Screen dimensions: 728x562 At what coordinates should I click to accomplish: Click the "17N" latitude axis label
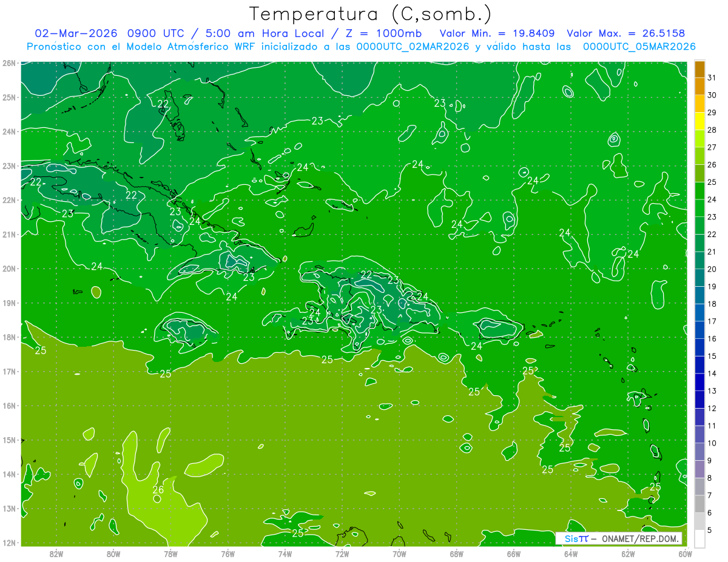tap(8, 372)
